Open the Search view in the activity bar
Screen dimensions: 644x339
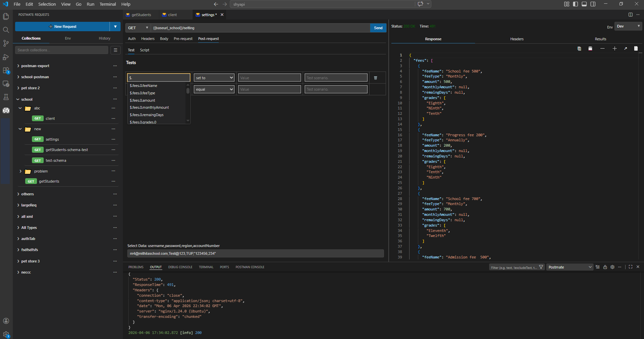point(6,30)
